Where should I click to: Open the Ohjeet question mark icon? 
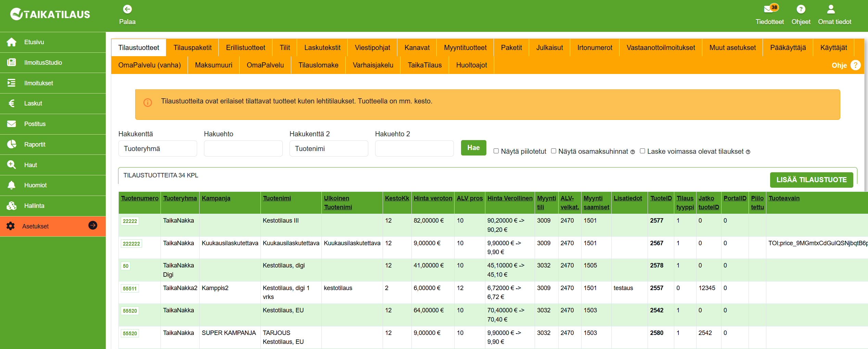click(x=801, y=9)
